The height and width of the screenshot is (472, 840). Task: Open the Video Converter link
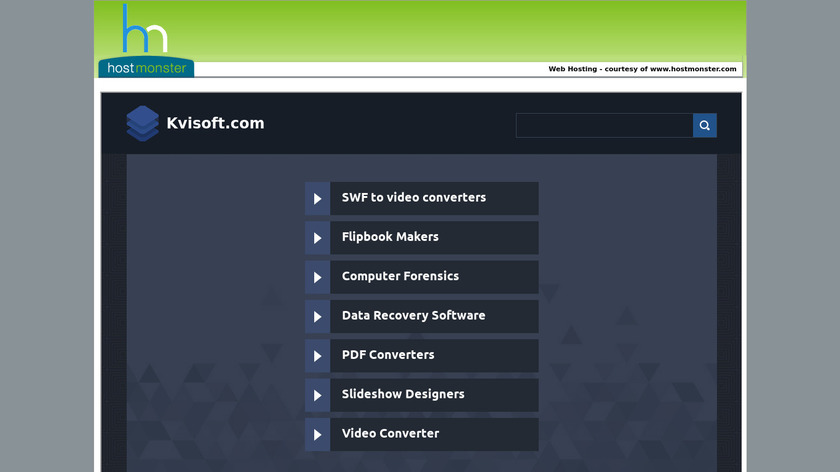pos(390,433)
